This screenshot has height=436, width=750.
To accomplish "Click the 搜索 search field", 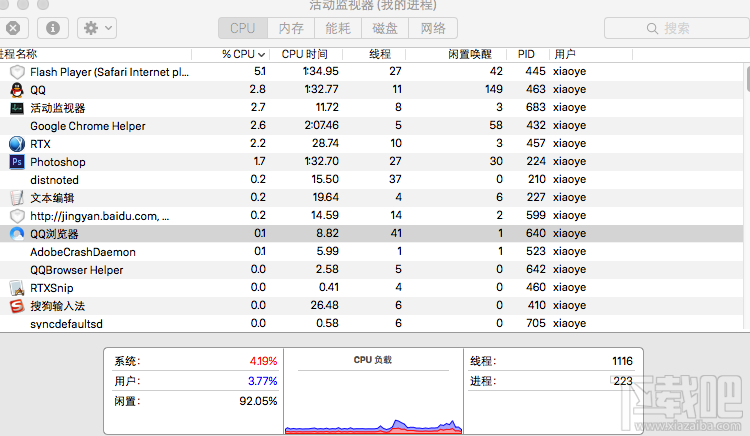I will pos(677,28).
